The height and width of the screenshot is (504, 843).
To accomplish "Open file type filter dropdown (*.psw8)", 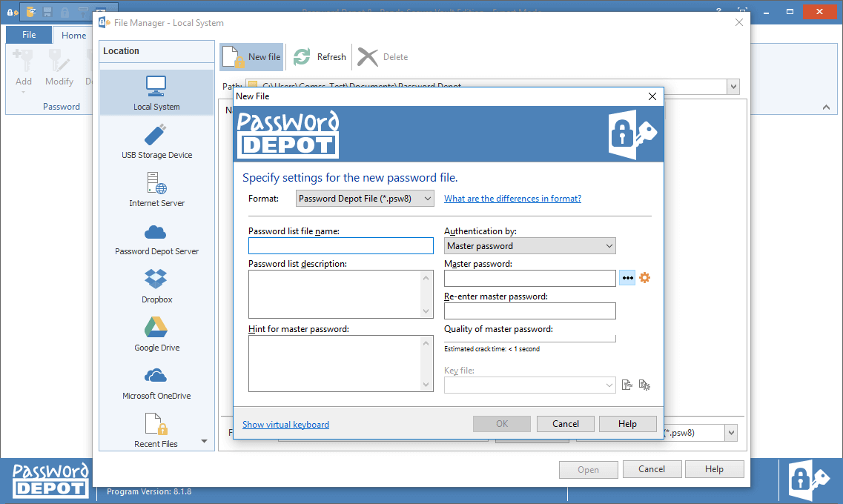I will [731, 433].
